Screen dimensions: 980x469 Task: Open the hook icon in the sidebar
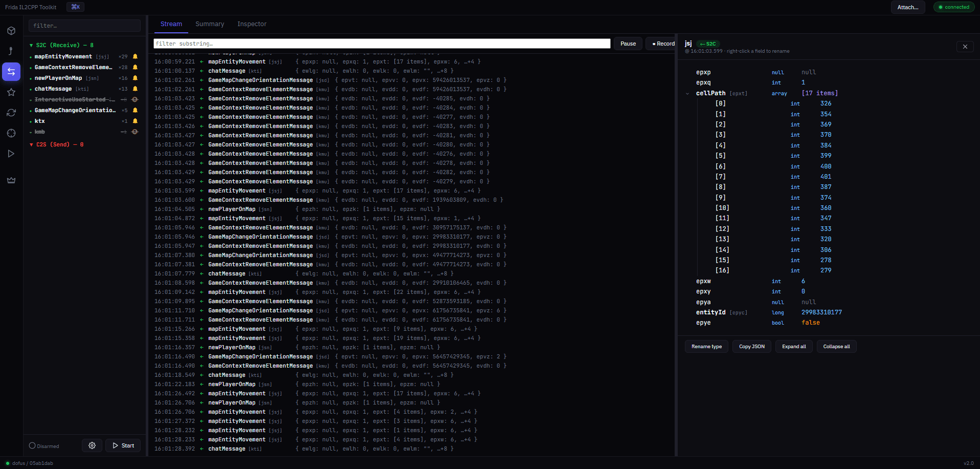[11, 51]
